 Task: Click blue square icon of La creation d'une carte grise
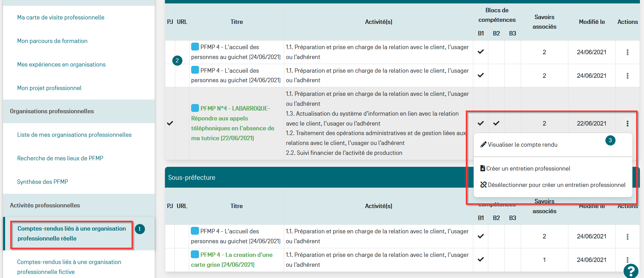coord(195,254)
